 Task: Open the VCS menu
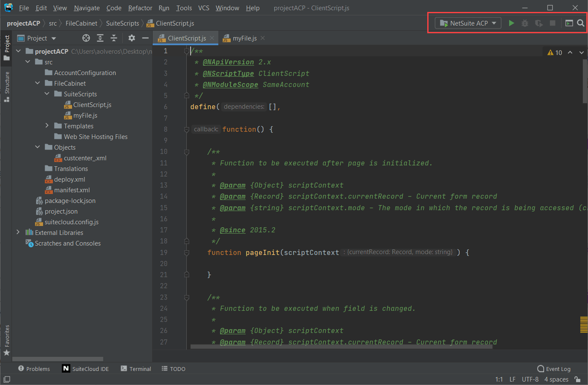(204, 8)
